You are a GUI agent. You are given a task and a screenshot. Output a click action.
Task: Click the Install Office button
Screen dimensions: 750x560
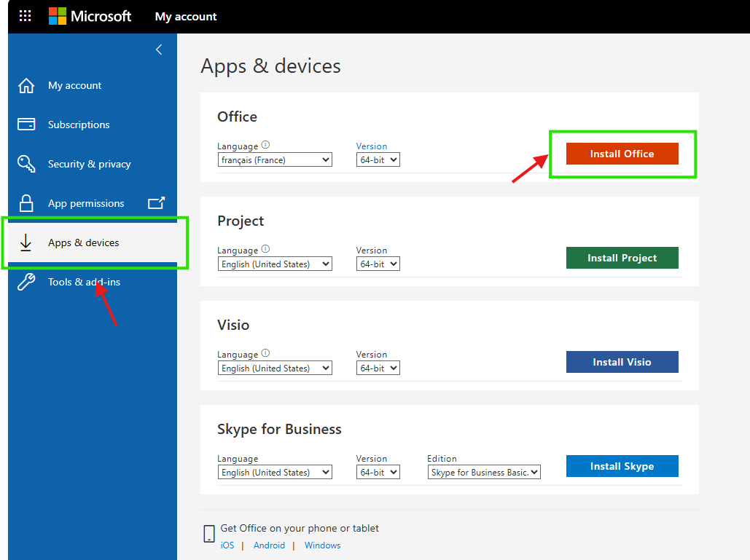click(x=622, y=154)
